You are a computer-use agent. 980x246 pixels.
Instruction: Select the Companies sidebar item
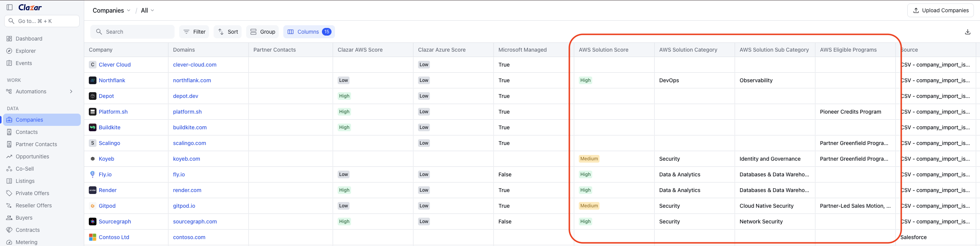pos(42,120)
